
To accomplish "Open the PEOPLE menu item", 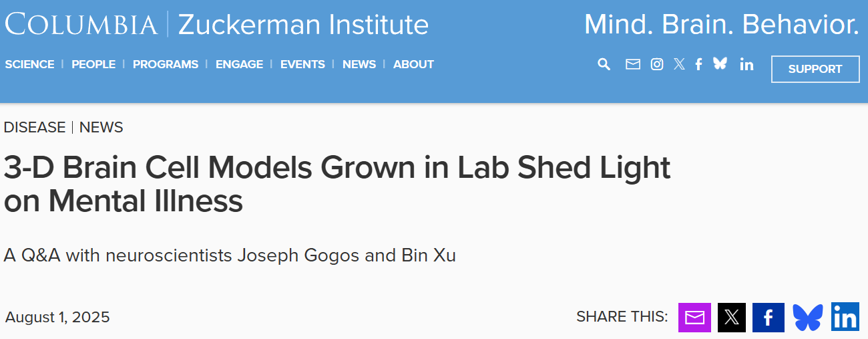I will (x=93, y=64).
